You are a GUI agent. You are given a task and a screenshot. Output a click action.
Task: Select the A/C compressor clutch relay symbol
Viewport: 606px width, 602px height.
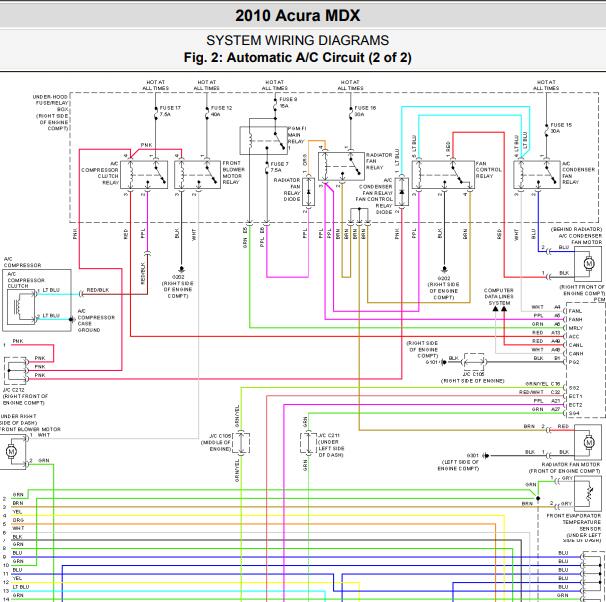tap(144, 175)
